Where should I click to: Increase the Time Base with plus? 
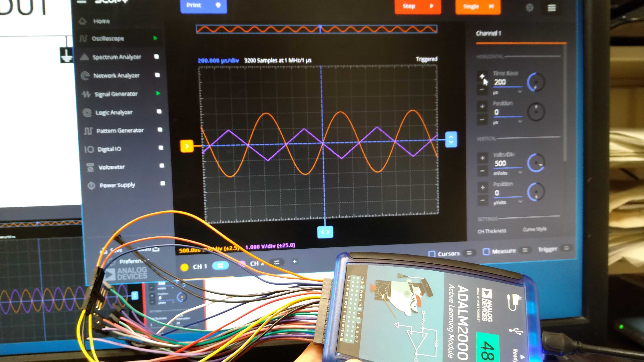[x=482, y=76]
